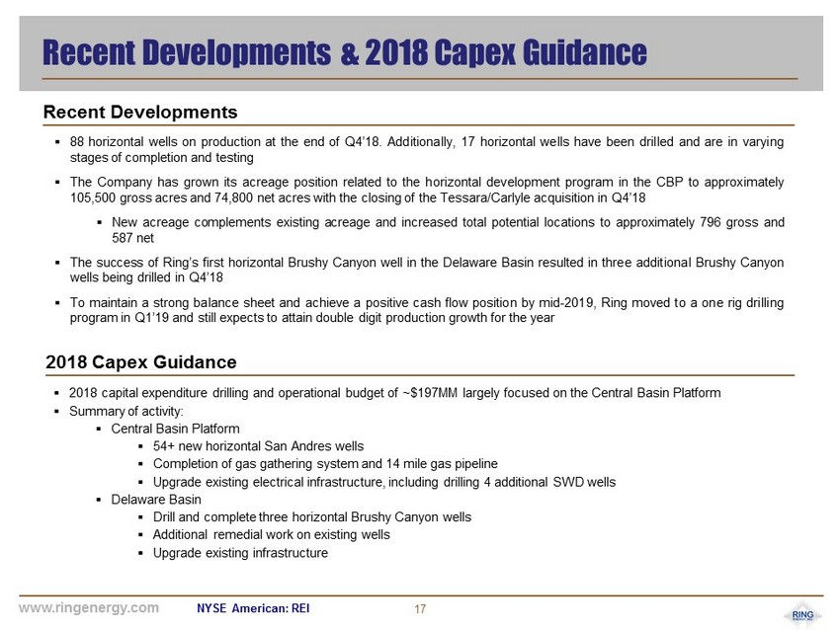Click page number 17
Viewport: 840px width, 630px height.
(x=420, y=609)
